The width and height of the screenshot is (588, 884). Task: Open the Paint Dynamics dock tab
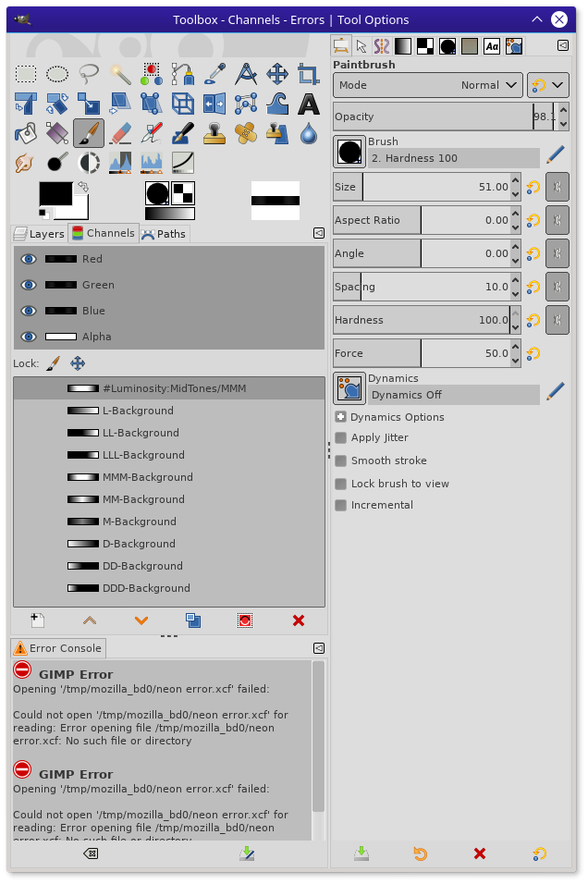point(514,46)
